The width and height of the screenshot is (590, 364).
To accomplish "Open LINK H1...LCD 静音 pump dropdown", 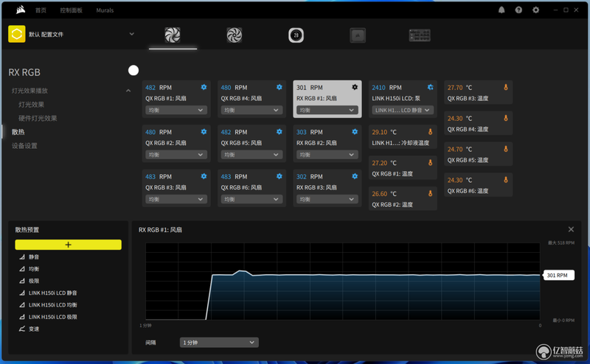I will 403,111.
